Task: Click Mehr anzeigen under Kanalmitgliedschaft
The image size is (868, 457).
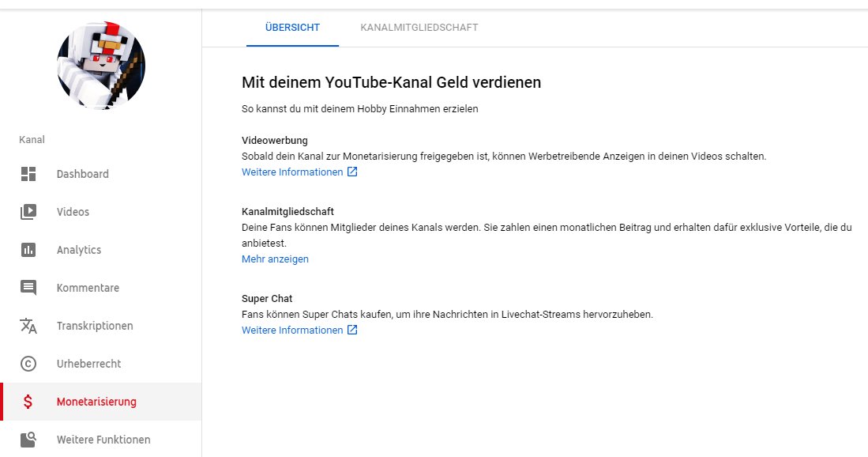Action: pyautogui.click(x=275, y=259)
